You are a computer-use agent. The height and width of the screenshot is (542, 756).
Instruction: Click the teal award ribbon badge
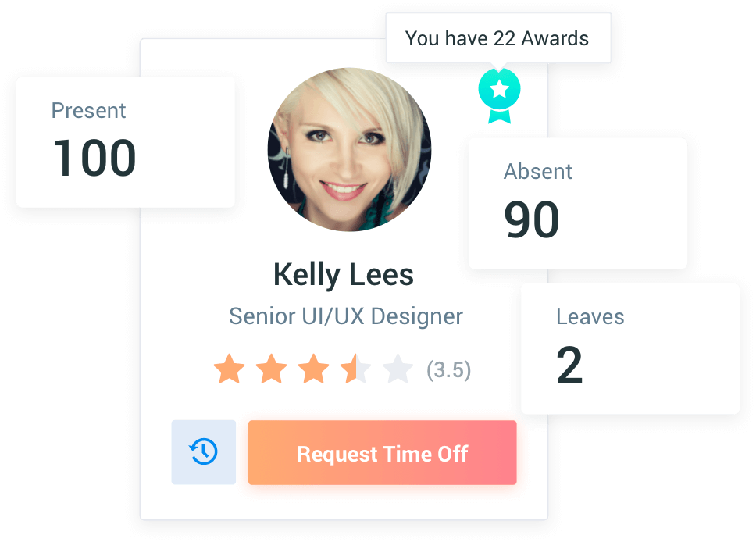499,96
